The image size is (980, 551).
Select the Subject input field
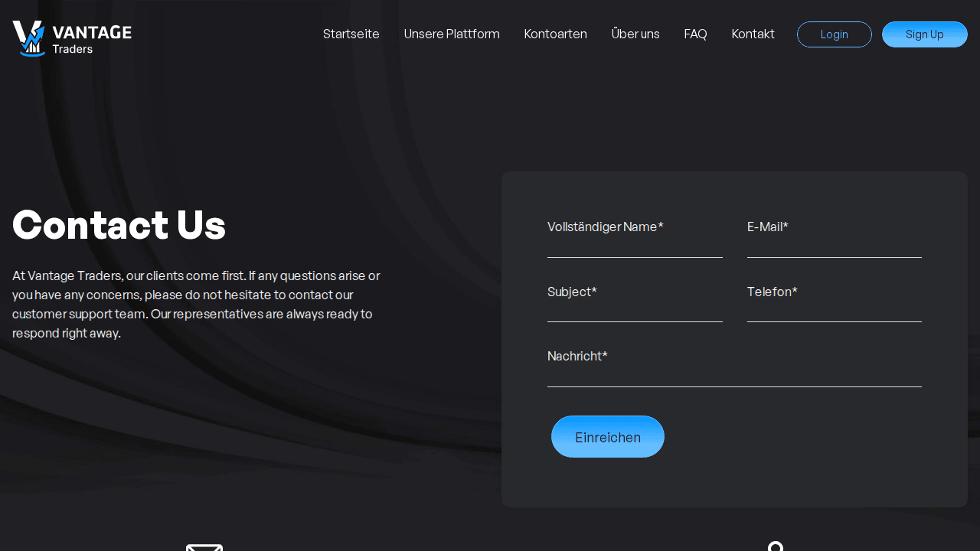click(635, 311)
